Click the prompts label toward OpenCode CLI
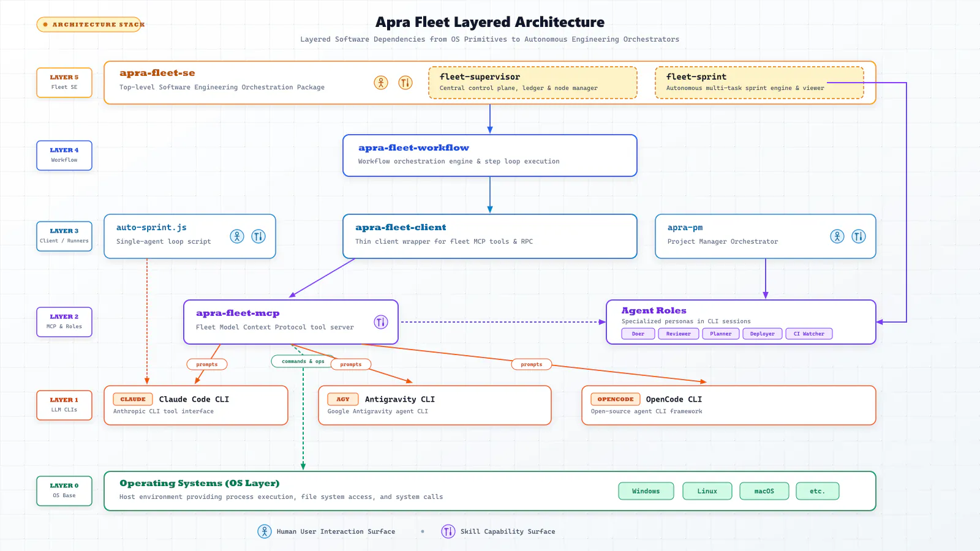Screen dimensions: 980x551 (532, 364)
